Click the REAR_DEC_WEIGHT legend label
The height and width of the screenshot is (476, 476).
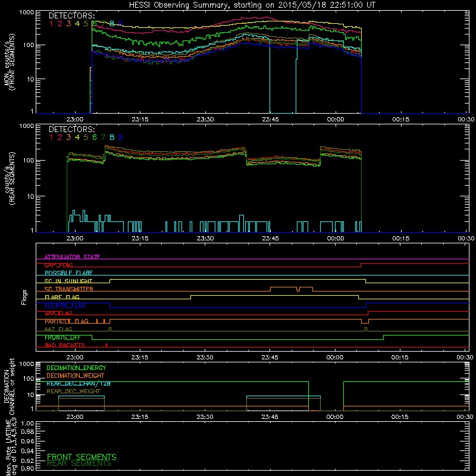pyautogui.click(x=73, y=392)
